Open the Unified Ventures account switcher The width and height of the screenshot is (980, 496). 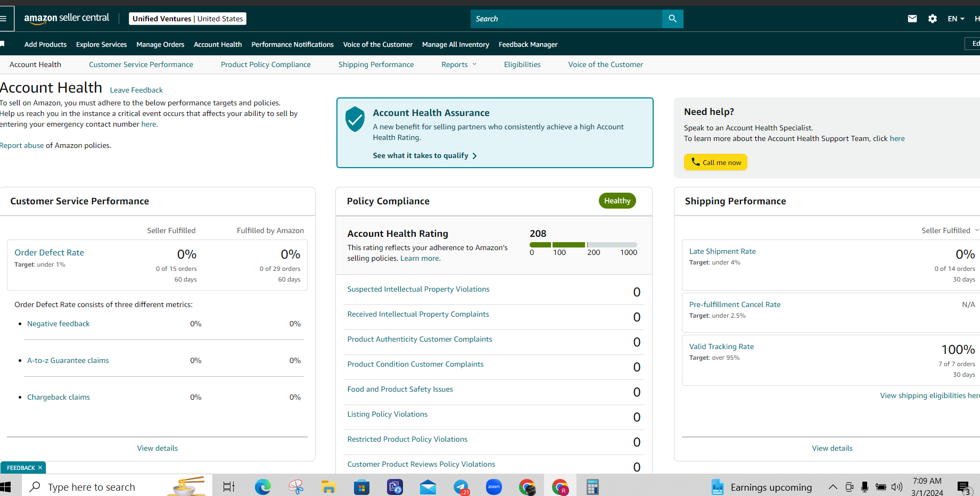point(187,19)
